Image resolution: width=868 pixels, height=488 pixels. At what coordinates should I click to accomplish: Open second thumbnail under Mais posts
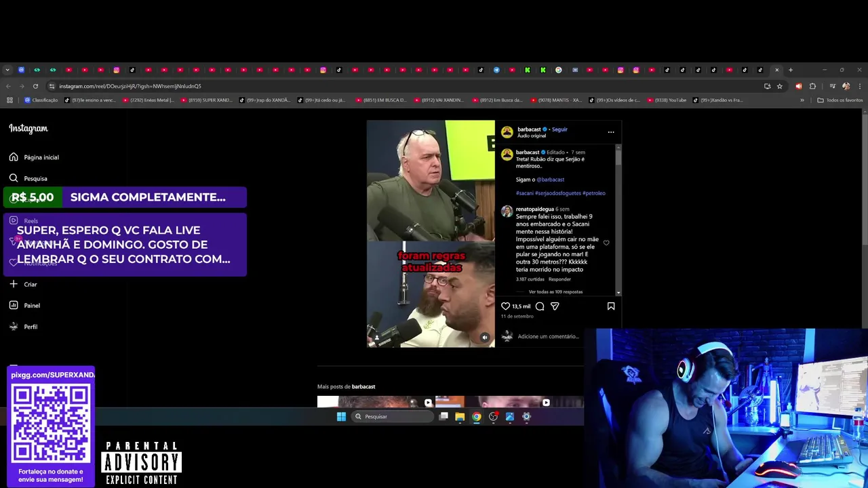(494, 401)
